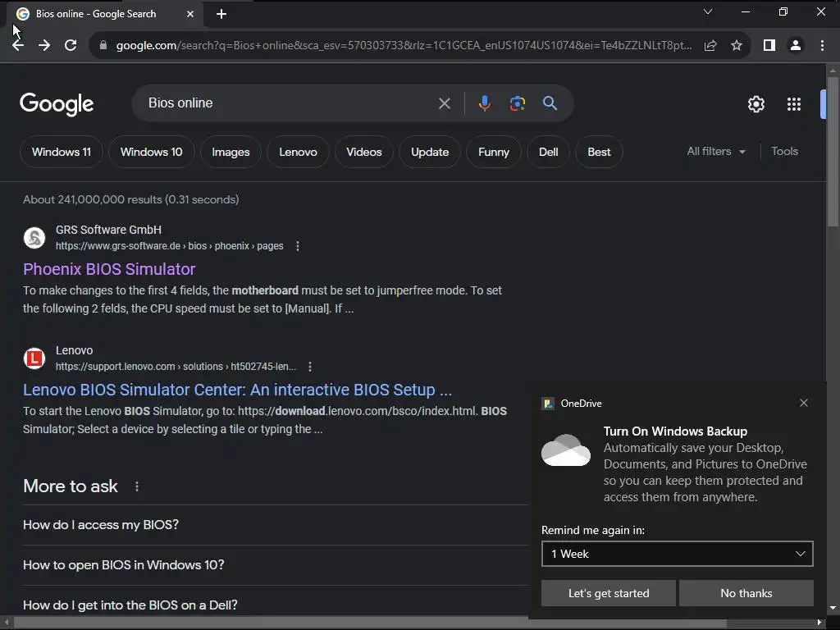Open the Chrome side panel icon
The height and width of the screenshot is (630, 840).
pyautogui.click(x=769, y=46)
